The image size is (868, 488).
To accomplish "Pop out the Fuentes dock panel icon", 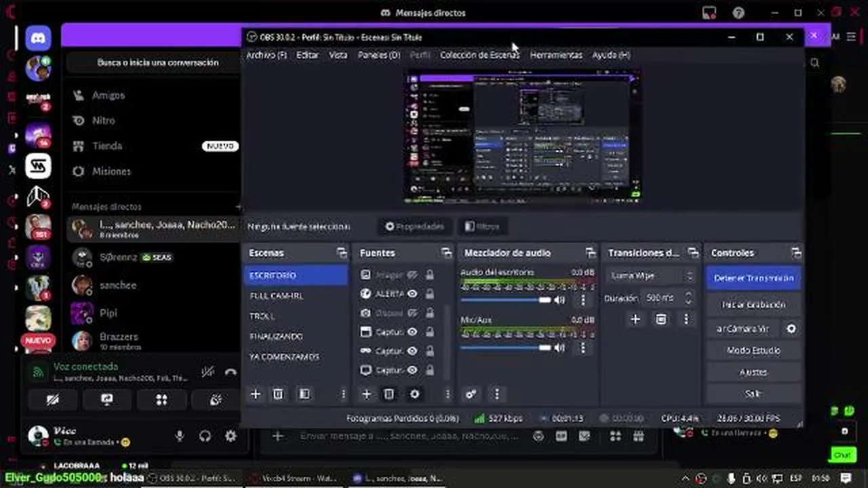I will click(x=446, y=253).
